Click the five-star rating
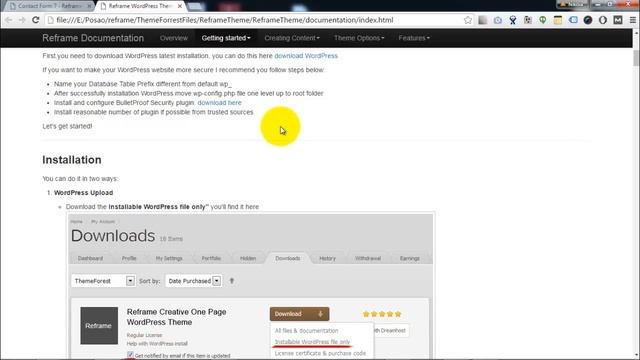This screenshot has width=640, height=360. pyautogui.click(x=382, y=314)
